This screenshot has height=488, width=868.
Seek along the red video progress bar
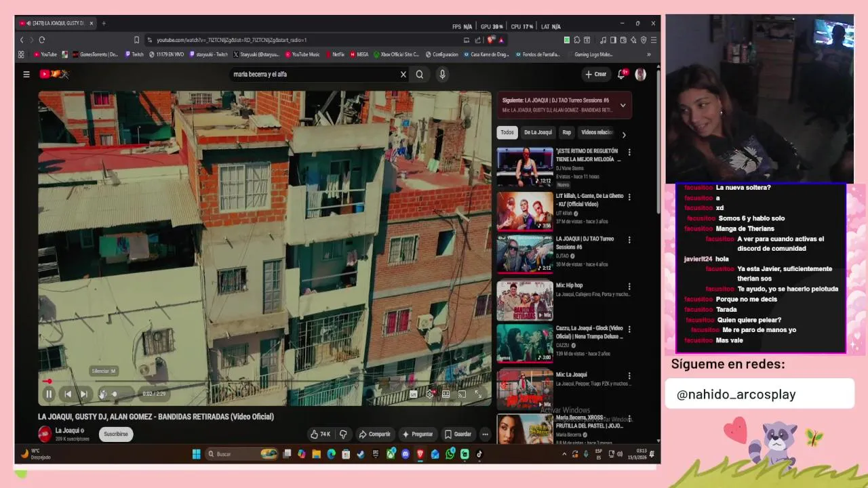[264, 381]
